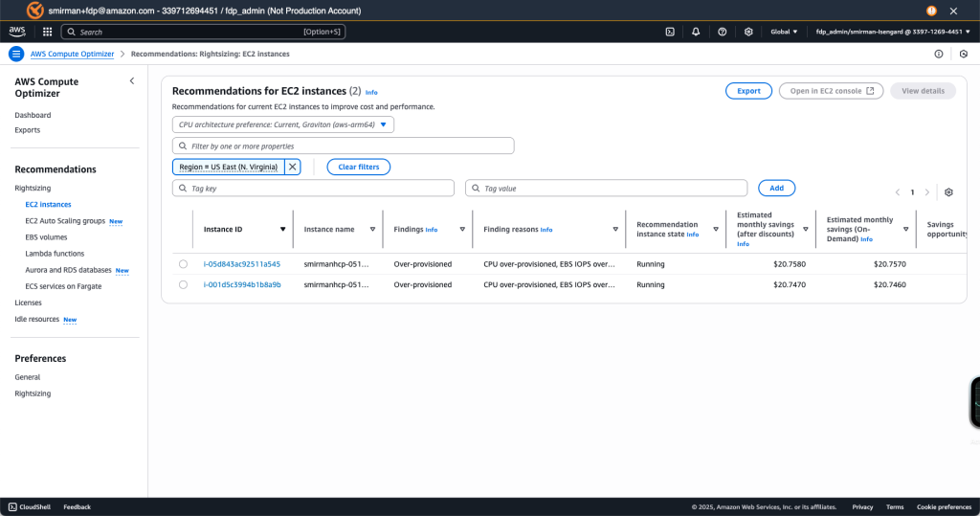This screenshot has height=516, width=980.
Task: Open Idle resources in sidebar
Action: point(37,319)
